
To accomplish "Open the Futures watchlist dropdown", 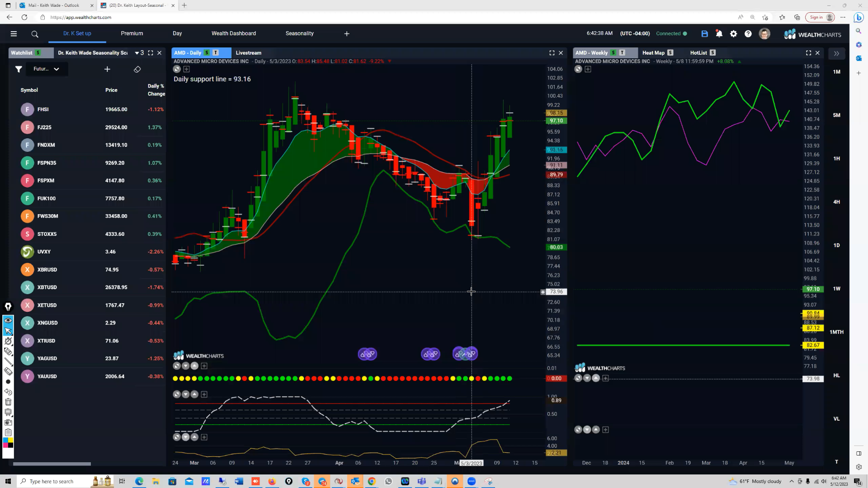I will pos(47,69).
